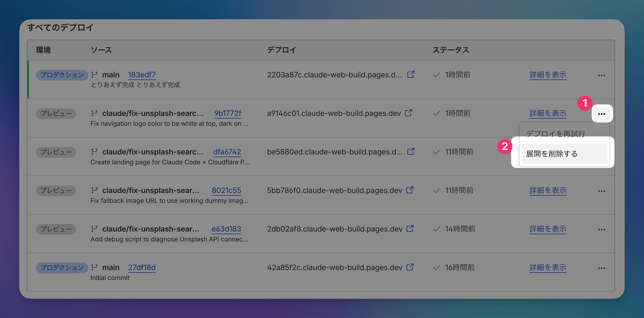Screen dimensions: 644x318
Task: Open commit link 9b1772f
Action: [x=227, y=113]
